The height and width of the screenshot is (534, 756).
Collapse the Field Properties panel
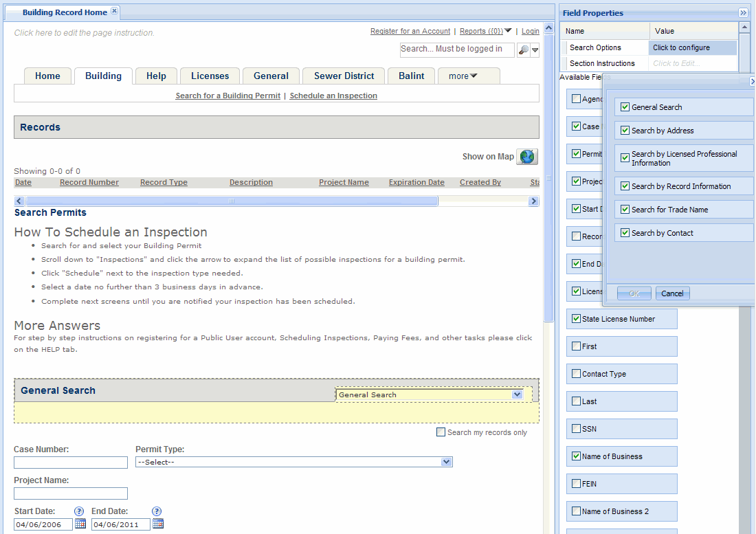(x=743, y=13)
